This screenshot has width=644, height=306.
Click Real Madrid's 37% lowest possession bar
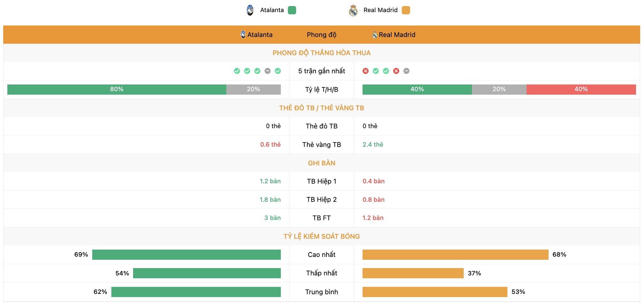tap(413, 273)
